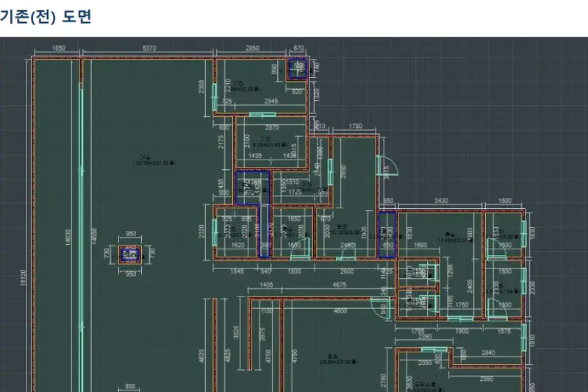Pick the 3025 vertical dimension
This screenshot has height=392, width=588.
[236, 332]
